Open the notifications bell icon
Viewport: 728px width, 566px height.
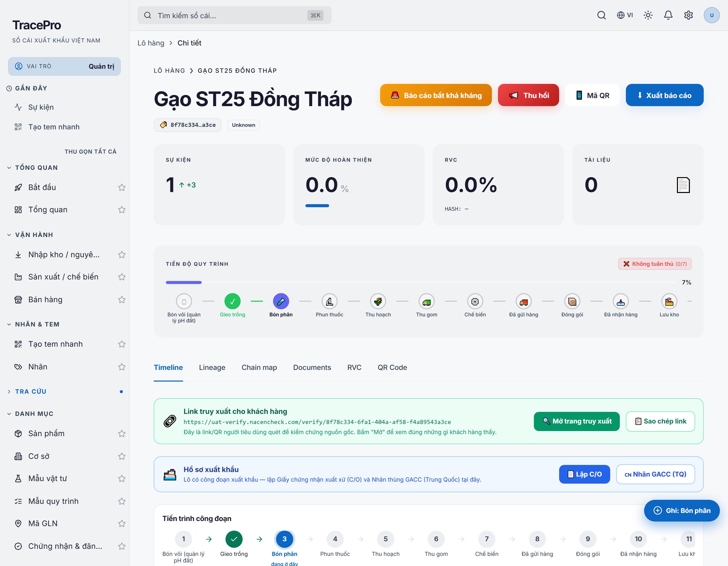click(x=668, y=15)
